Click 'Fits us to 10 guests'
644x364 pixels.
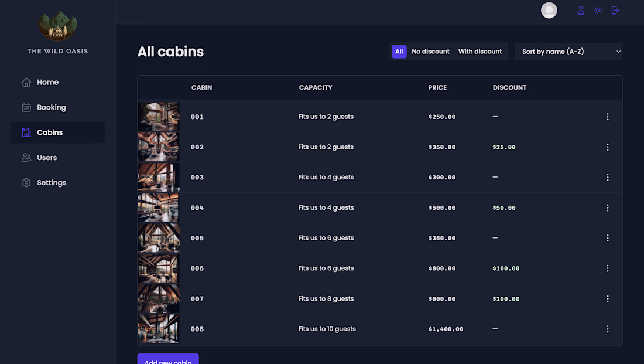tap(327, 329)
